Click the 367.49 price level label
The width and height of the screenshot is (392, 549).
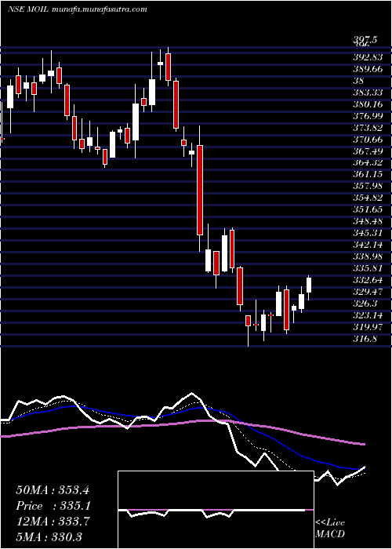tap(368, 151)
